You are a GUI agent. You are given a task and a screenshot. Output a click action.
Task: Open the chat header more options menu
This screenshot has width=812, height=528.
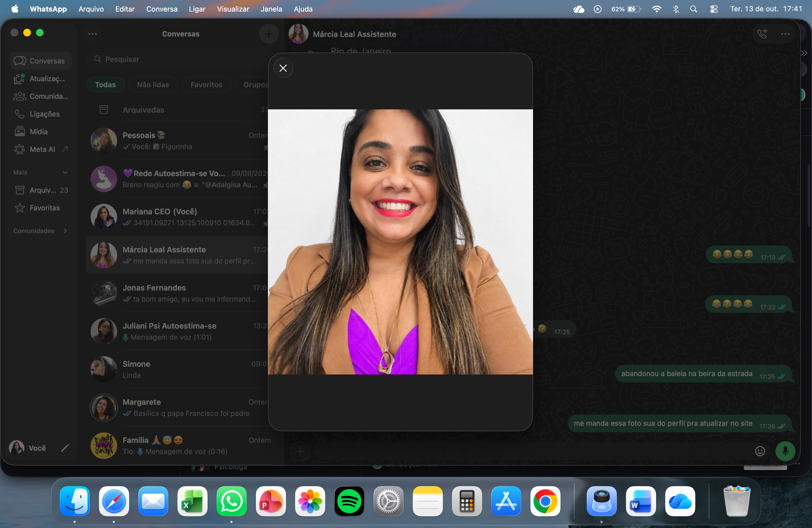(785, 34)
